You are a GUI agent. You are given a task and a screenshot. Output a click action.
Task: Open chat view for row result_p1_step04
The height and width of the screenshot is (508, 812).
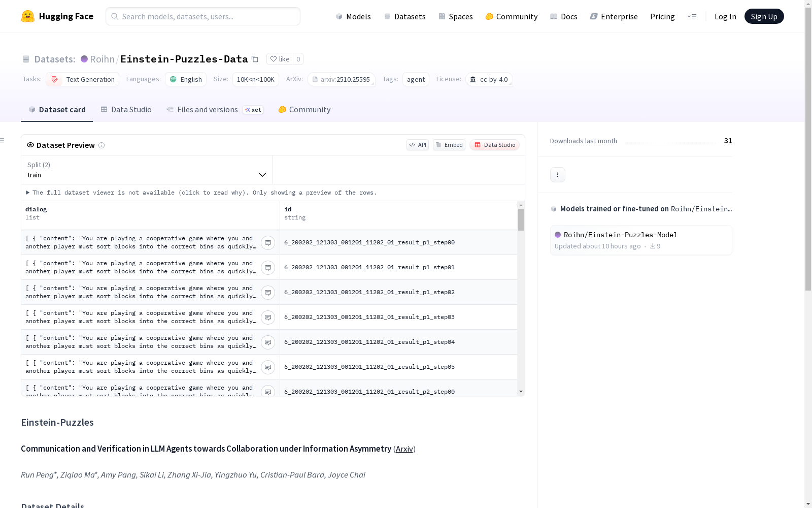pos(268,342)
